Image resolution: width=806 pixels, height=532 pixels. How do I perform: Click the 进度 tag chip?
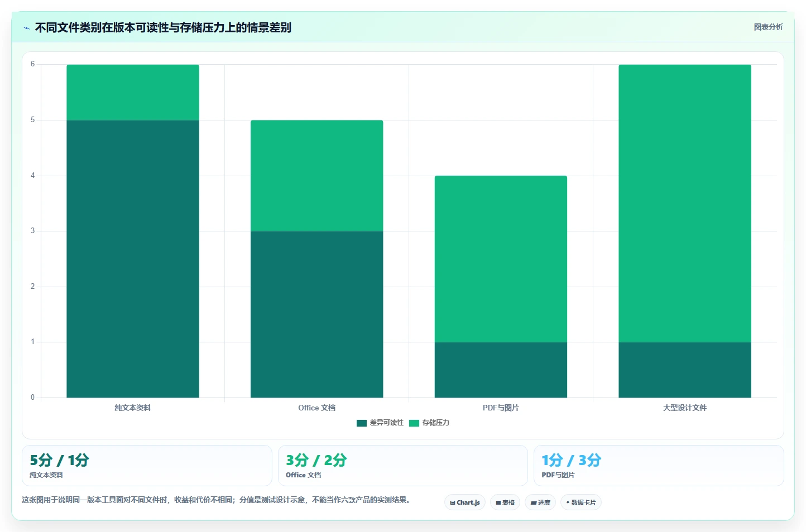click(540, 502)
